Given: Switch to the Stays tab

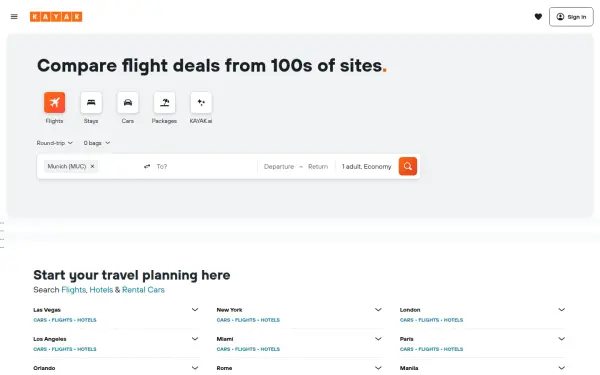Looking at the screenshot, I should 91,102.
